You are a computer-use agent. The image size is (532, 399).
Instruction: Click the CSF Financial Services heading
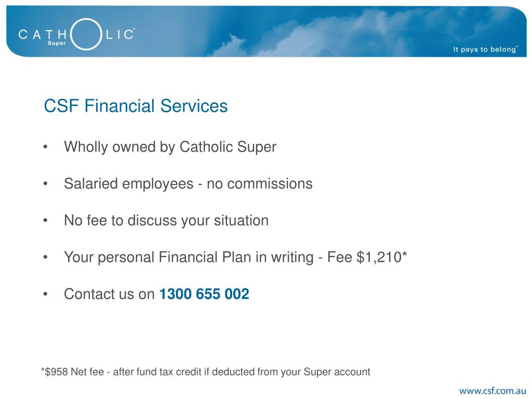pos(136,106)
